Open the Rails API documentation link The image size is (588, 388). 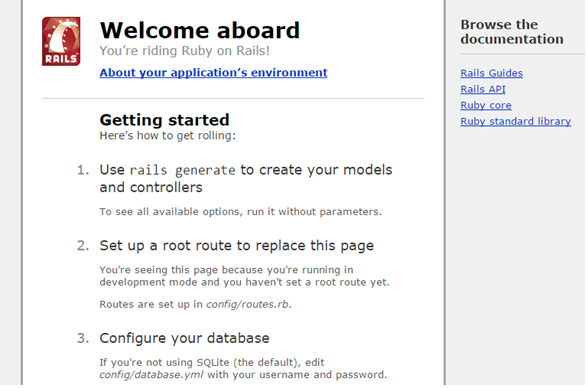coord(483,89)
